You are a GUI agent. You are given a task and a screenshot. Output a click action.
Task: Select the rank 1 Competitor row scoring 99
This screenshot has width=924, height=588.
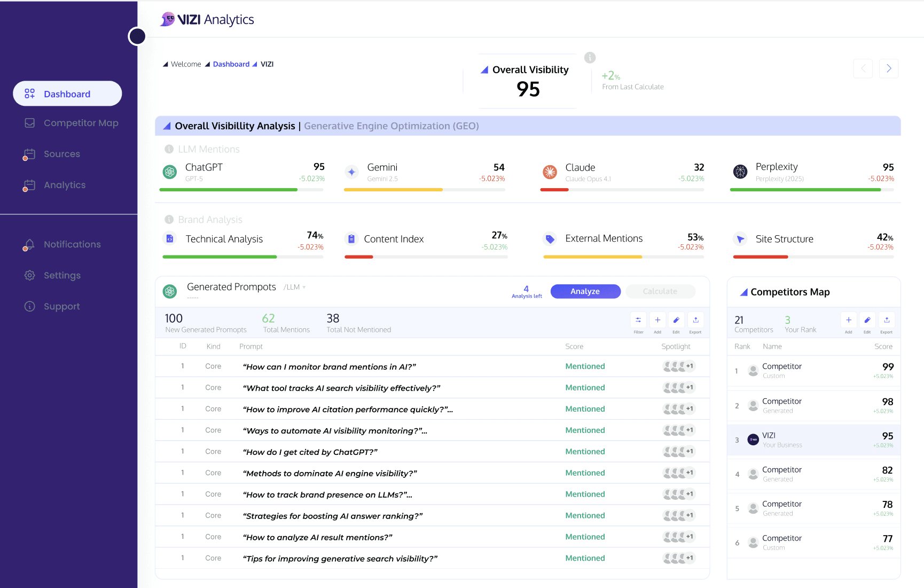tap(814, 371)
